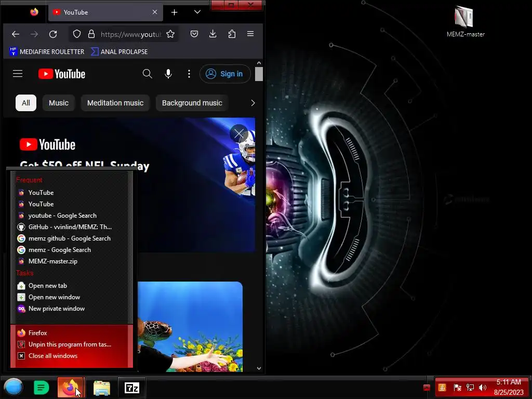Show hidden icons in the system tray

click(427, 388)
